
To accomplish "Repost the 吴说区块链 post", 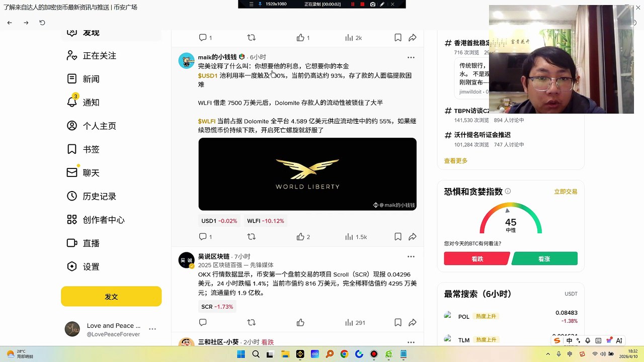I will point(252,322).
